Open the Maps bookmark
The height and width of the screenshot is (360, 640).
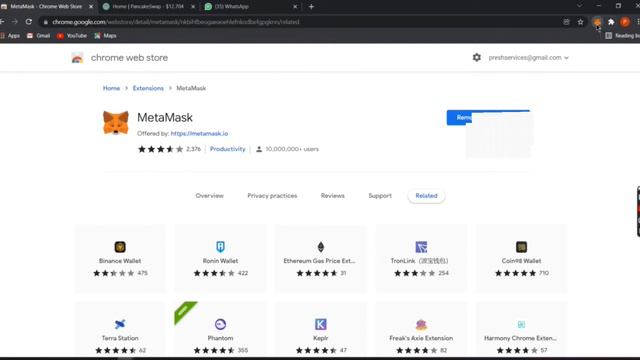point(105,36)
